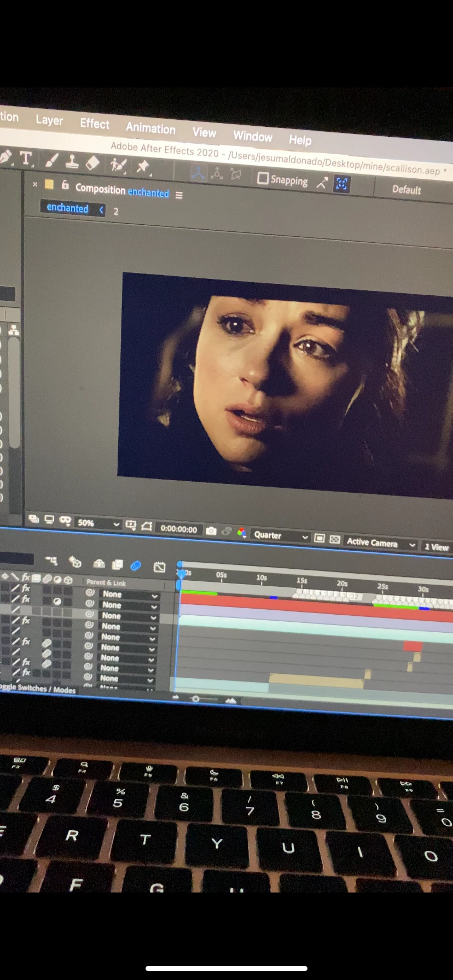This screenshot has width=453, height=980.
Task: Toggle Hide Shy Layers switch in timeline
Action: [x=99, y=563]
